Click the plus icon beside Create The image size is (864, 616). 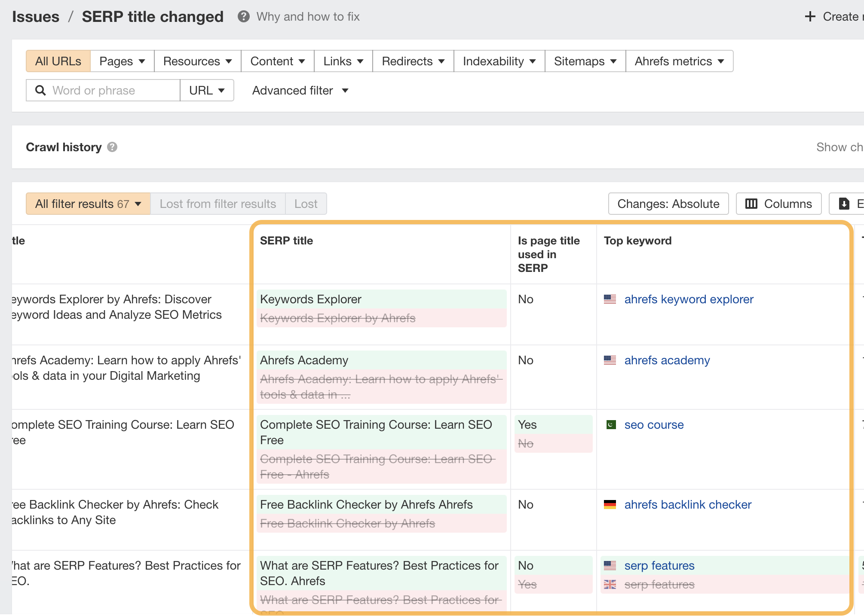(x=810, y=17)
